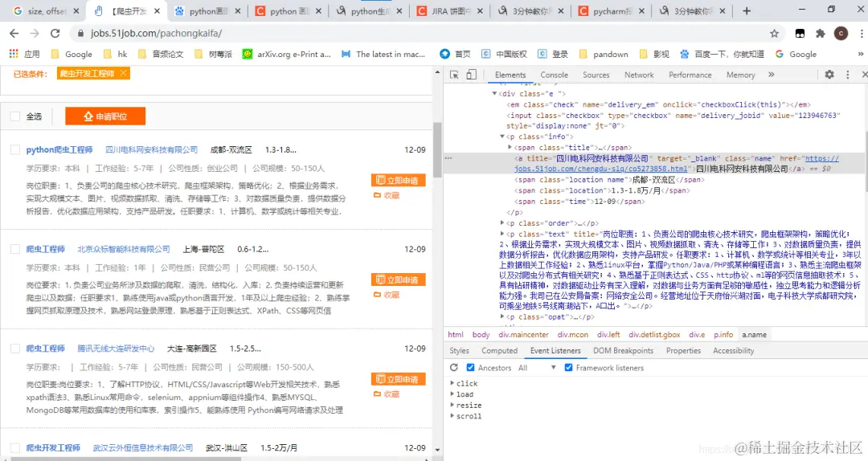Bookmark page with the star icon
868x461 pixels.
pyautogui.click(x=775, y=33)
